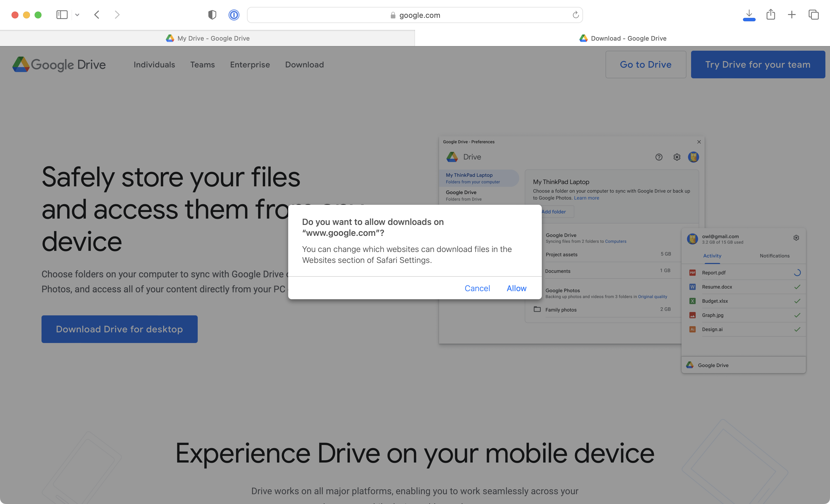Click the Activity tab in the right panel

click(712, 256)
